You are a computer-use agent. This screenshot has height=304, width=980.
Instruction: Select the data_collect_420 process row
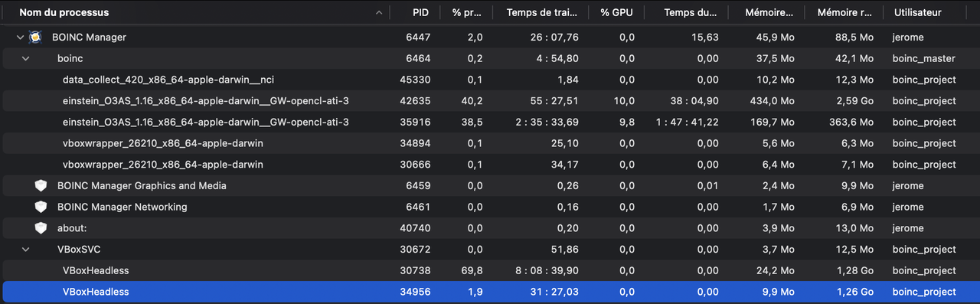click(490, 80)
